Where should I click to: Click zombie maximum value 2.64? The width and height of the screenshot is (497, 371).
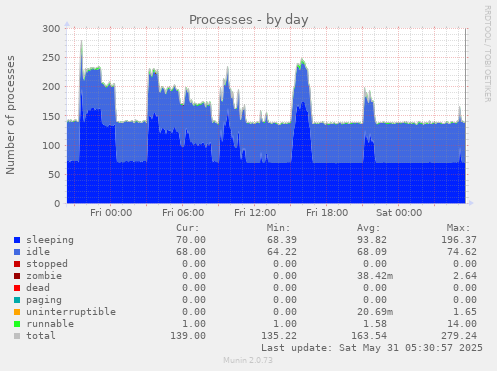pos(465,276)
